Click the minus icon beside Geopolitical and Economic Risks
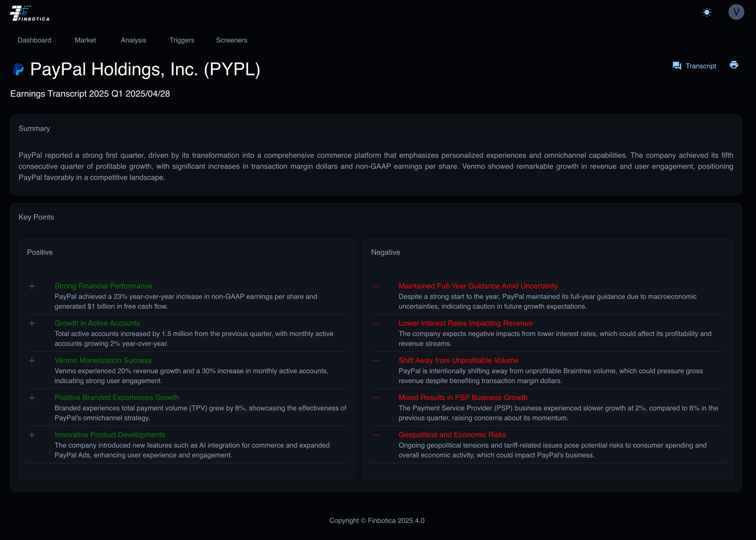Screen dimensions: 756x540 [376, 435]
